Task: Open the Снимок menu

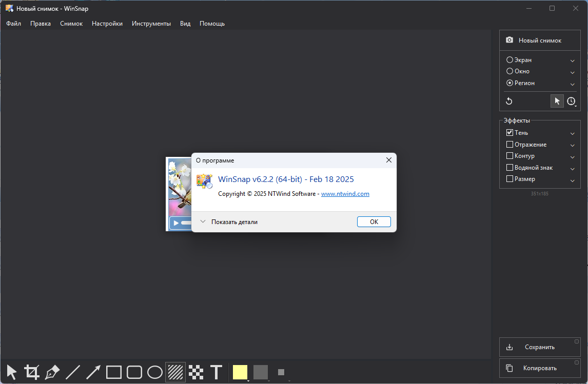Action: pos(71,24)
